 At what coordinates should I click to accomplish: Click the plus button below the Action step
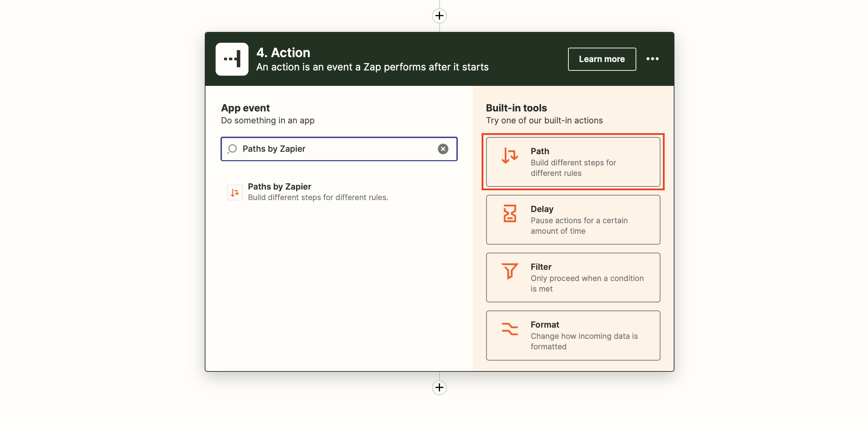[439, 387]
